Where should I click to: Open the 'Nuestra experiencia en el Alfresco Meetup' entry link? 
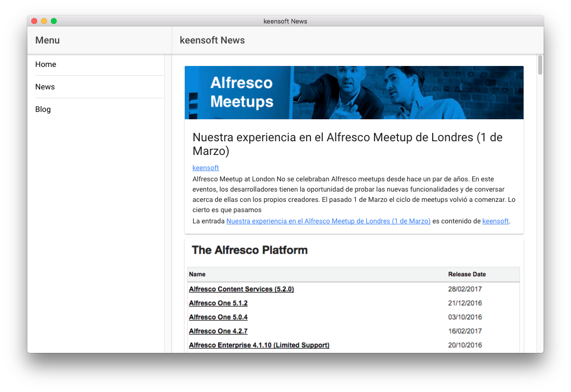tap(328, 221)
